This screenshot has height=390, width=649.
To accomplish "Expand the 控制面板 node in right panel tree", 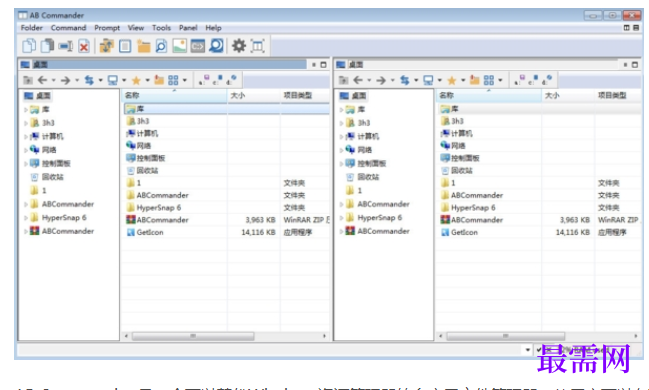I will click(341, 164).
